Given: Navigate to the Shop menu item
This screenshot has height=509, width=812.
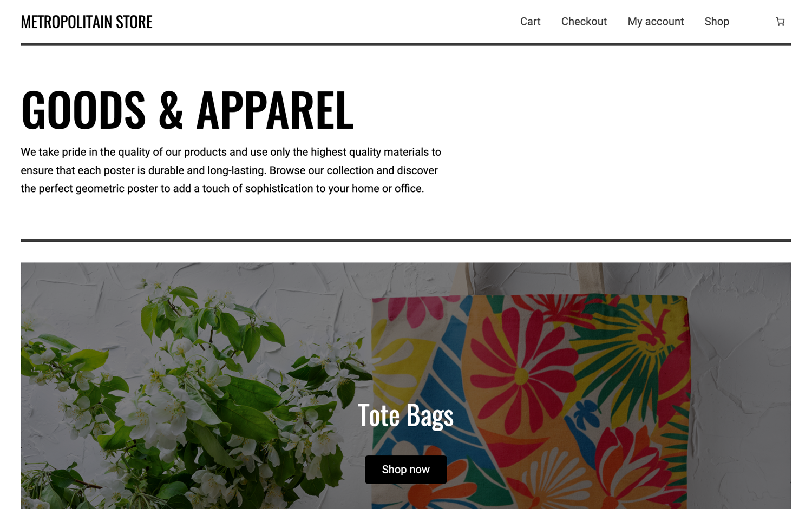Looking at the screenshot, I should (x=717, y=22).
